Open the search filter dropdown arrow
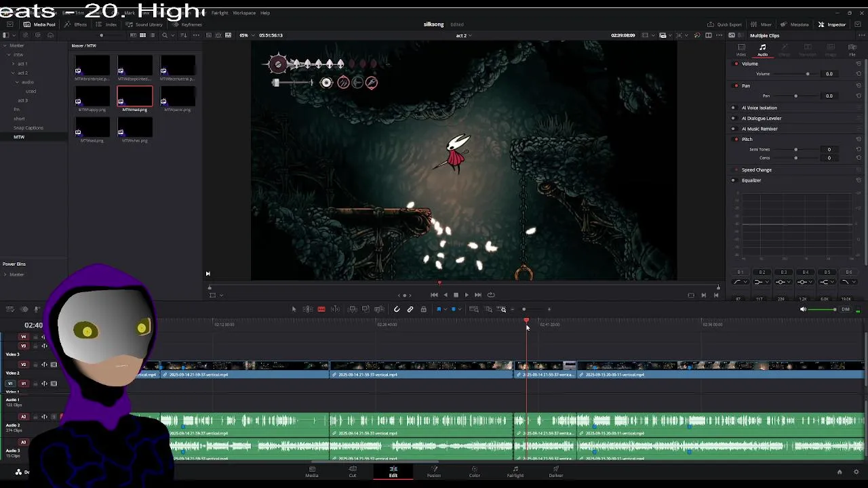The image size is (868, 488). pos(172,35)
